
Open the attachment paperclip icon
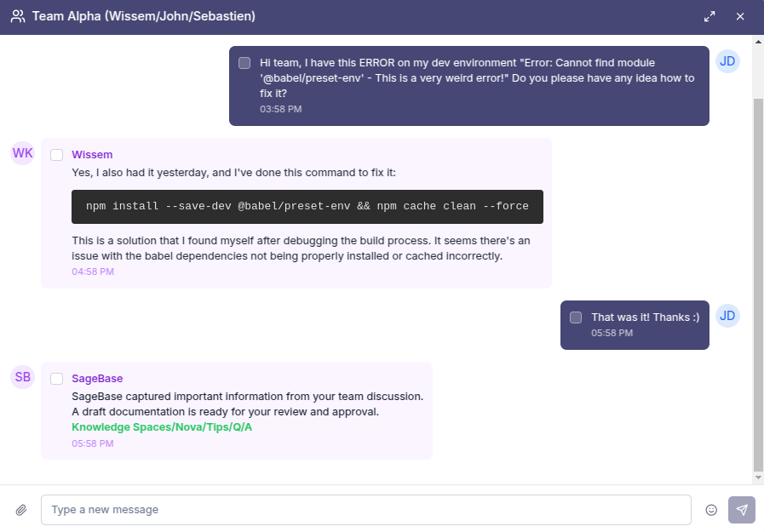pyautogui.click(x=21, y=510)
